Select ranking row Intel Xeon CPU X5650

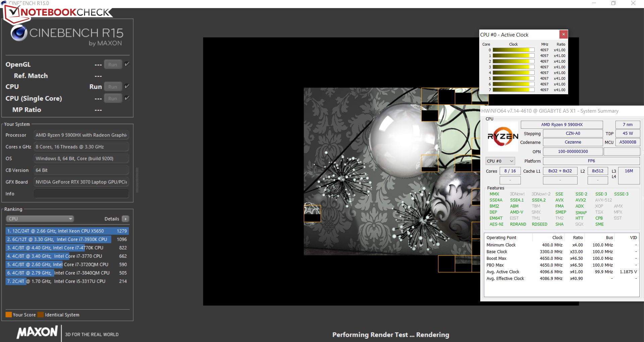click(x=67, y=231)
